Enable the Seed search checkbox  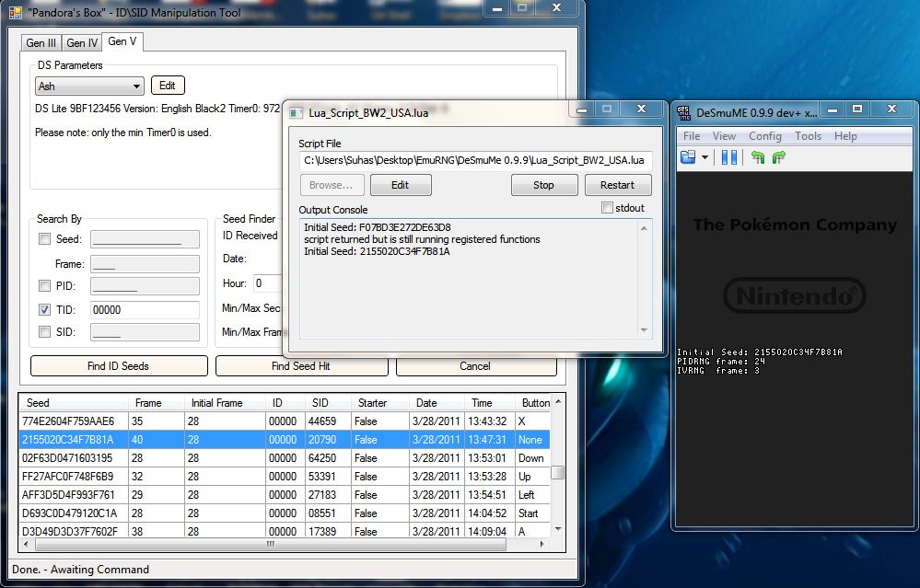point(44,238)
